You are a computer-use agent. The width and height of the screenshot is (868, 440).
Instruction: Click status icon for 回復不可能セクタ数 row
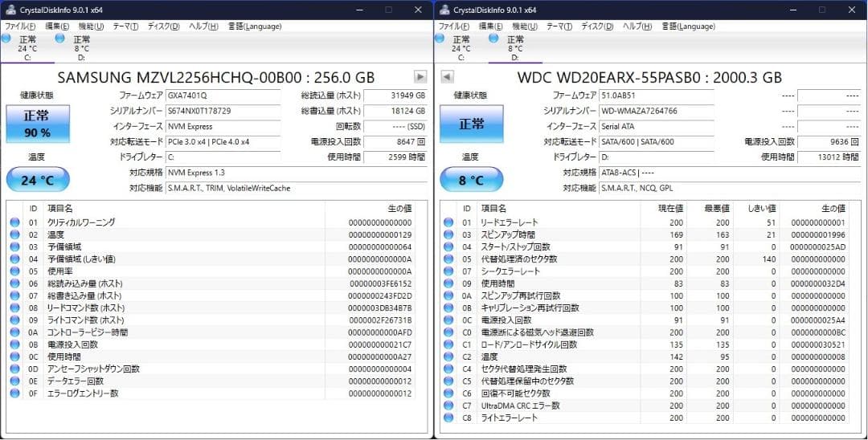pos(448,393)
